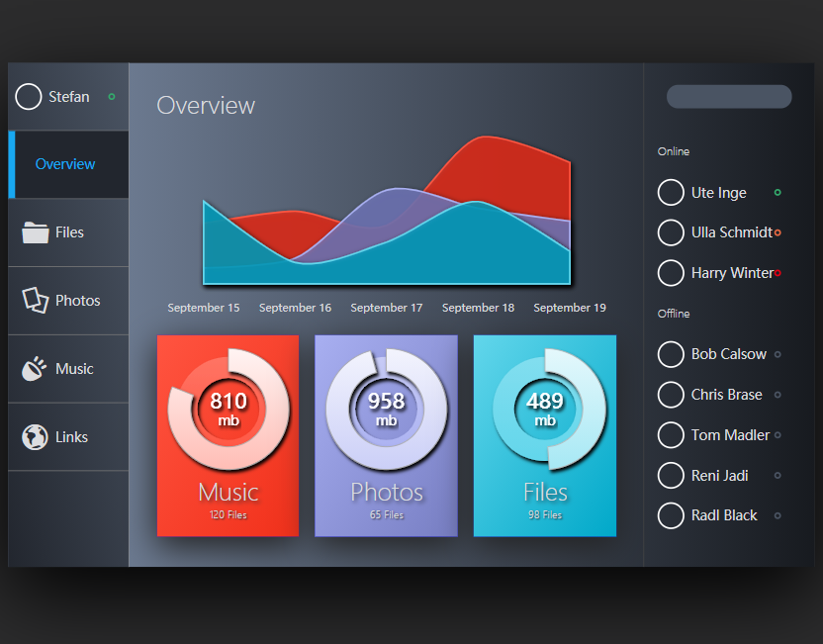Click the Music icon in sidebar

[35, 369]
